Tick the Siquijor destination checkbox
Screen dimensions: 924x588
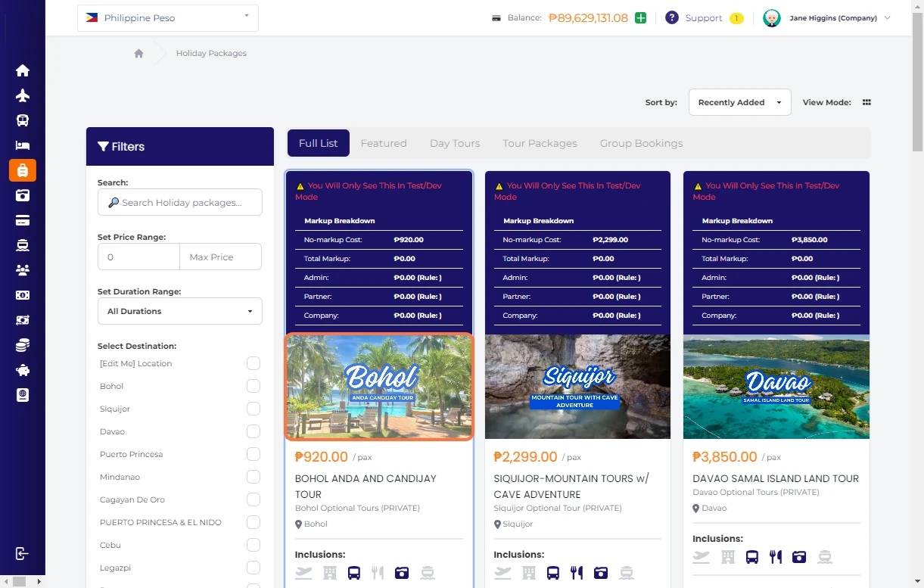click(x=253, y=409)
